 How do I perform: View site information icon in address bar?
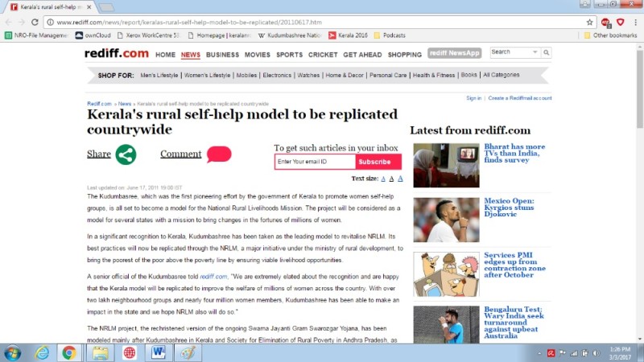[50, 23]
